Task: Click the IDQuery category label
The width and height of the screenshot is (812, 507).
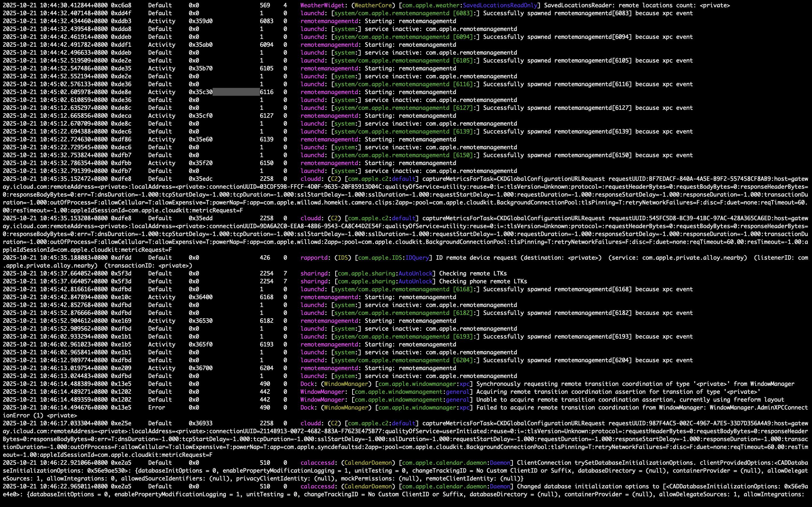Action: pos(417,257)
